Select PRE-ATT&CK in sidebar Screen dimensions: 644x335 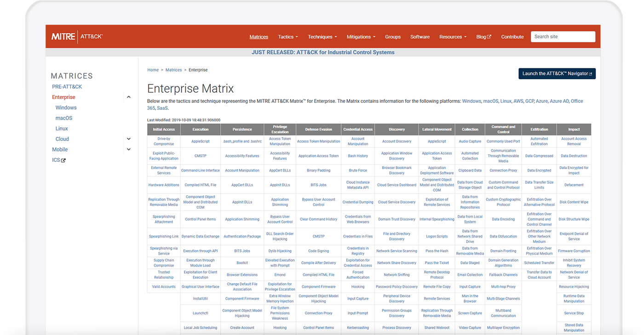(x=67, y=86)
